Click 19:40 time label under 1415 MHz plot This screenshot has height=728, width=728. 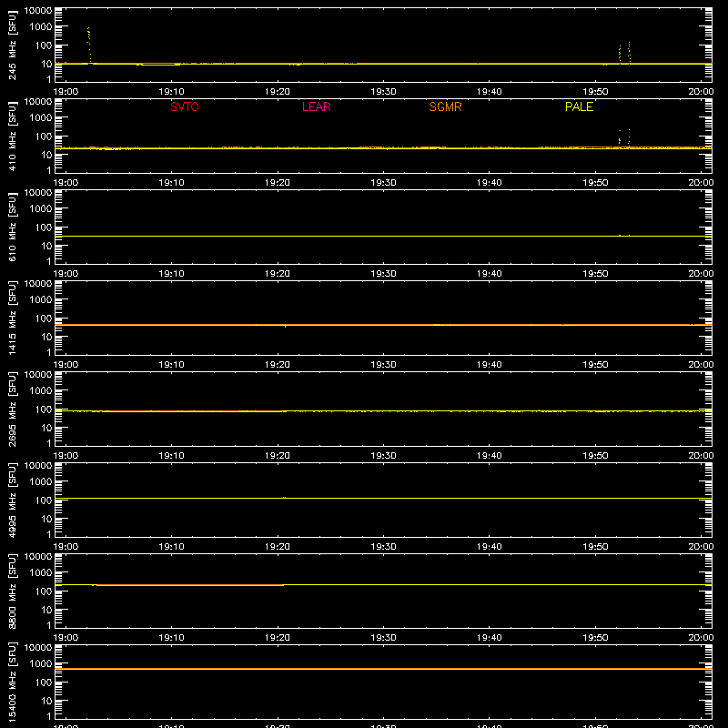point(489,365)
